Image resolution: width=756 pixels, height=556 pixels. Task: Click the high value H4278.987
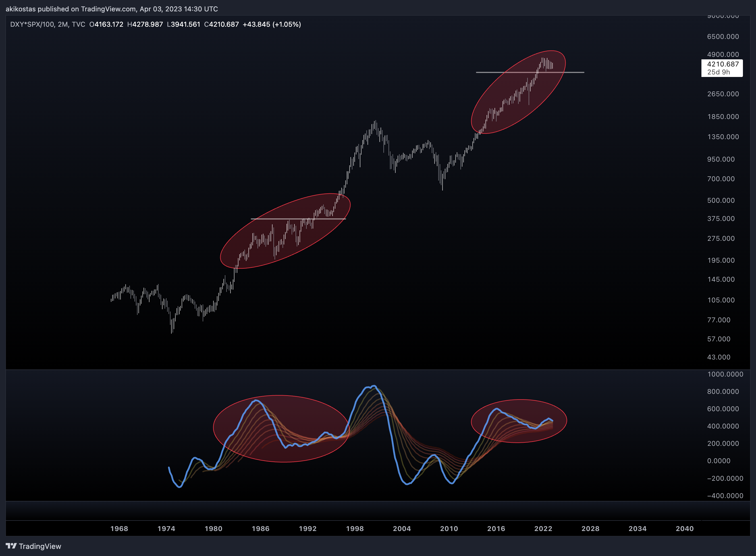click(145, 24)
